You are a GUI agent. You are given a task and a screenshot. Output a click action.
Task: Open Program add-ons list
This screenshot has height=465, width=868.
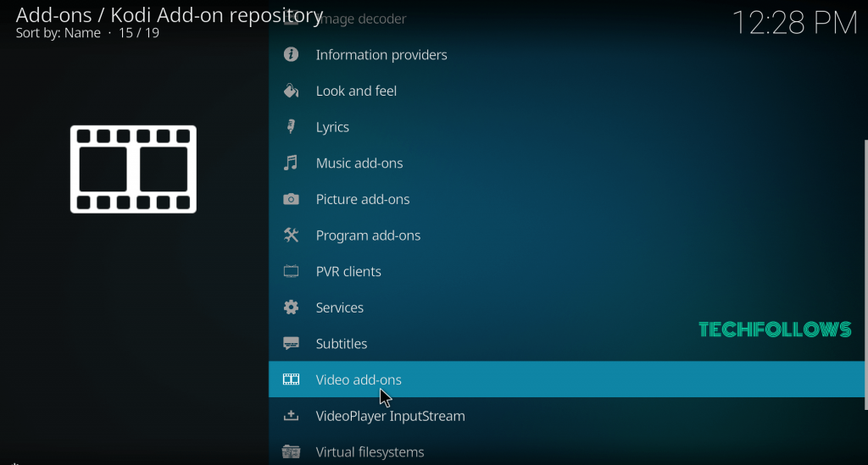[566, 235]
